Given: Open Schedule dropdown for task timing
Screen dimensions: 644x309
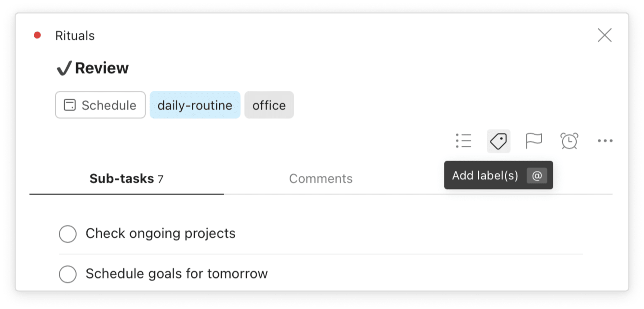Looking at the screenshot, I should point(100,106).
